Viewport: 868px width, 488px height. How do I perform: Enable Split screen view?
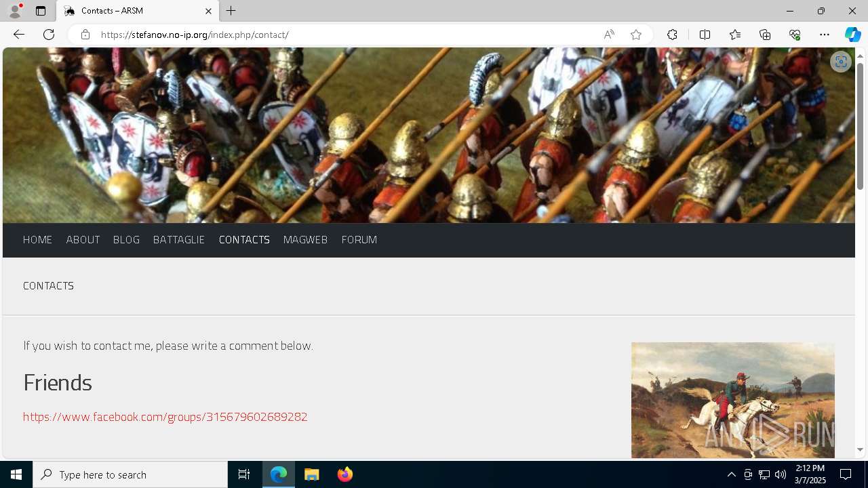pos(705,35)
